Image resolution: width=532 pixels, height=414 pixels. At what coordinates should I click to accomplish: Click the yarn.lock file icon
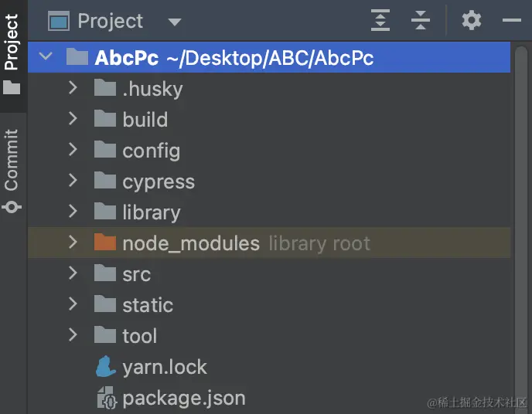click(105, 367)
